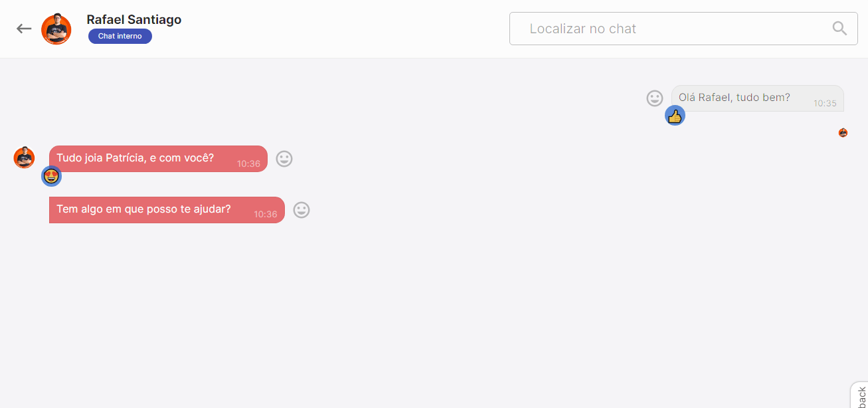The image size is (868, 408).
Task: Click the Rafael Santiago contact name
Action: [x=134, y=19]
